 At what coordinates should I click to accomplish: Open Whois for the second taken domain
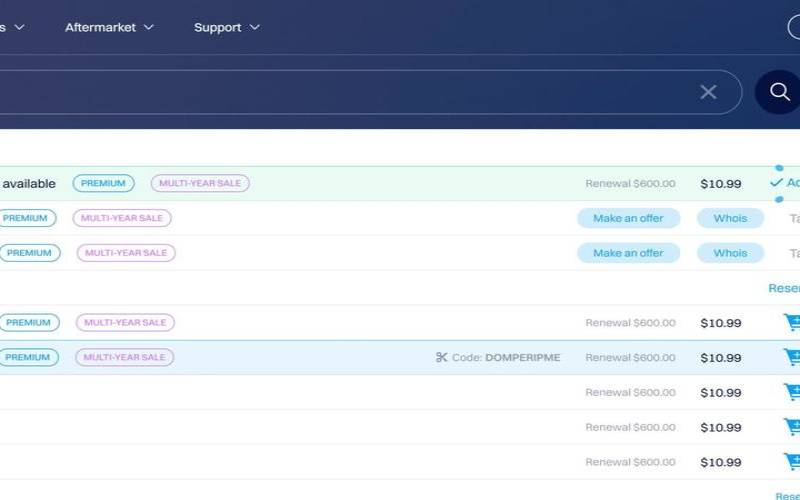click(x=730, y=253)
